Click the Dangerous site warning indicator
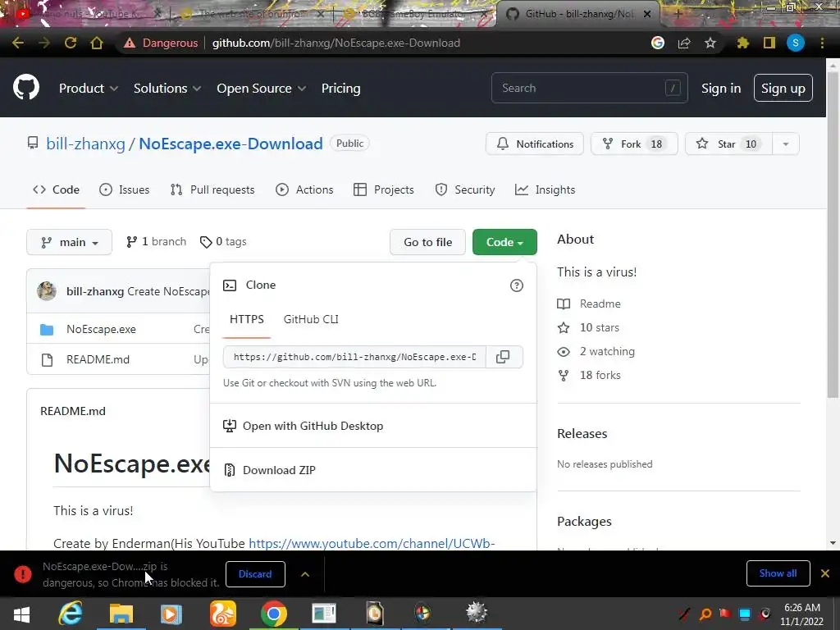 tap(161, 43)
